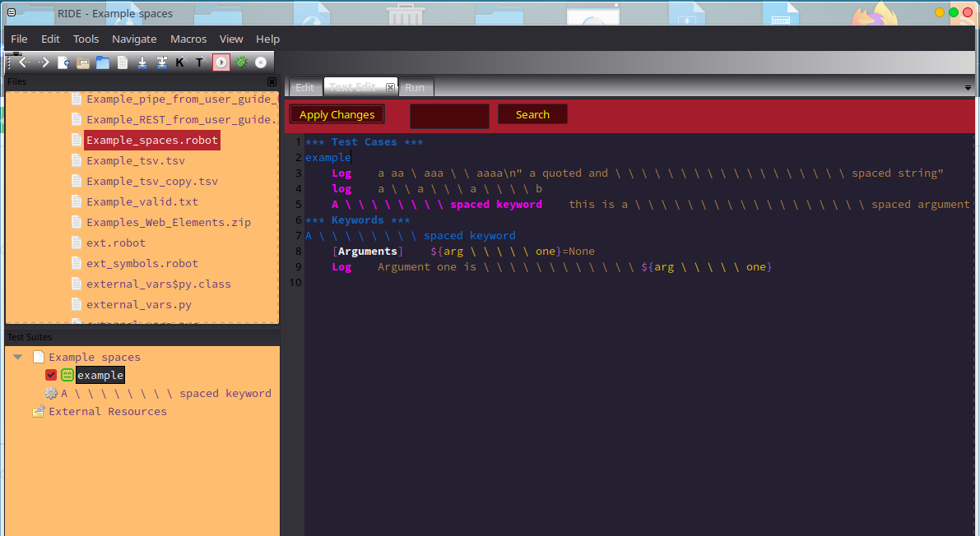This screenshot has width=980, height=536.
Task: Save current file using the download-tray icon
Action: pyautogui.click(x=142, y=62)
